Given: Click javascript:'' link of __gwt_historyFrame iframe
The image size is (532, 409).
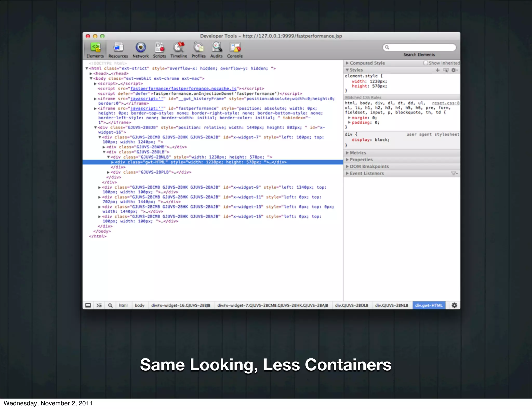Looking at the screenshot, I should point(147,99).
